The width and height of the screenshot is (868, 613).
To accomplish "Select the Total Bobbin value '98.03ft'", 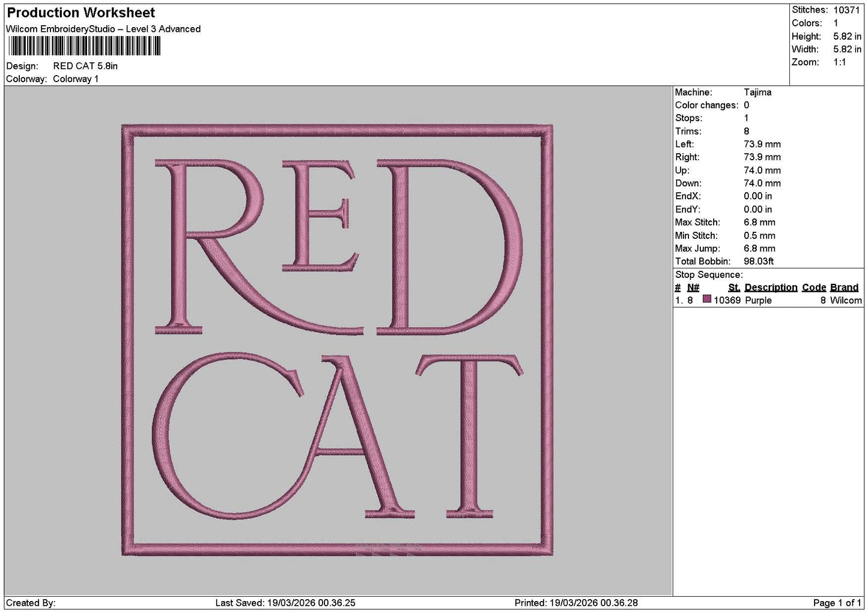I will [759, 261].
